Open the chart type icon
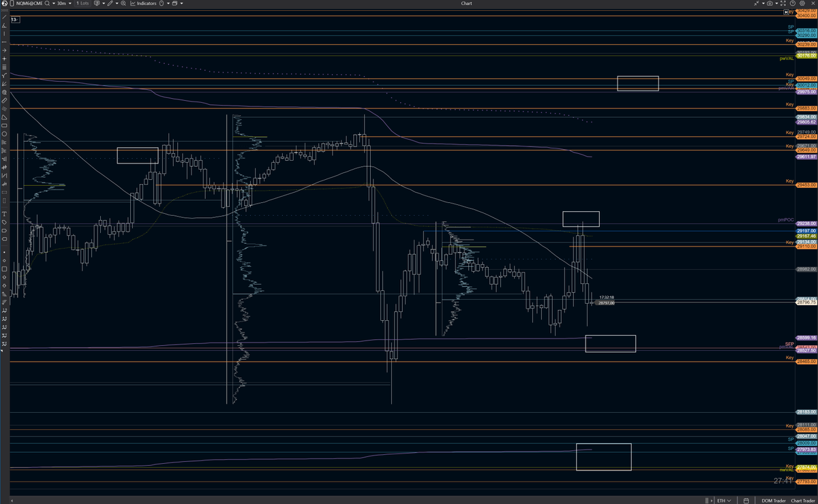This screenshot has width=818, height=504. 97,3
